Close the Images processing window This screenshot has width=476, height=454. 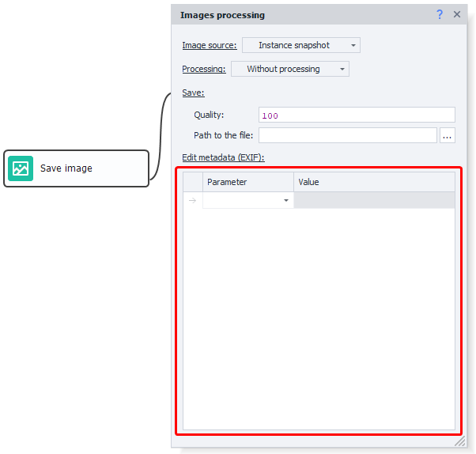tap(457, 14)
